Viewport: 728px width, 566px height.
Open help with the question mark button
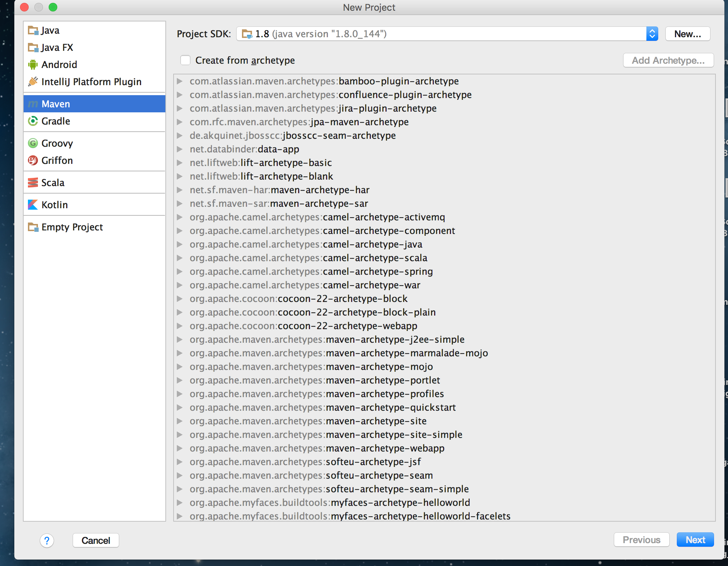click(x=47, y=541)
